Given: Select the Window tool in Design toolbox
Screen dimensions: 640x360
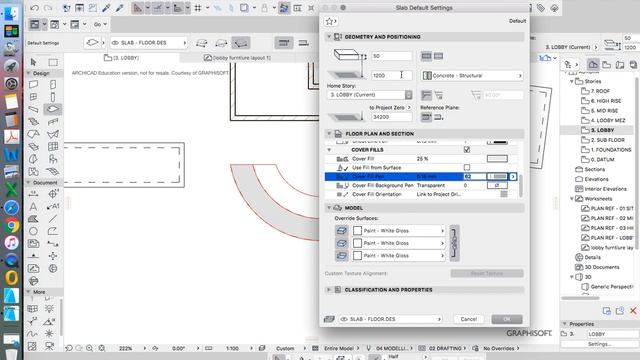Looking at the screenshot, I should pos(33,97).
